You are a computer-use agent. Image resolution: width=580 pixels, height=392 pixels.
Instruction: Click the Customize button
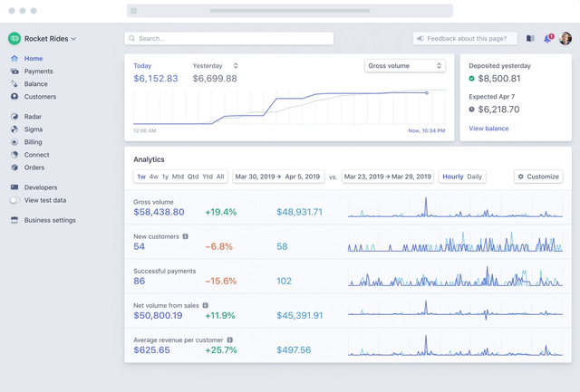(x=538, y=177)
